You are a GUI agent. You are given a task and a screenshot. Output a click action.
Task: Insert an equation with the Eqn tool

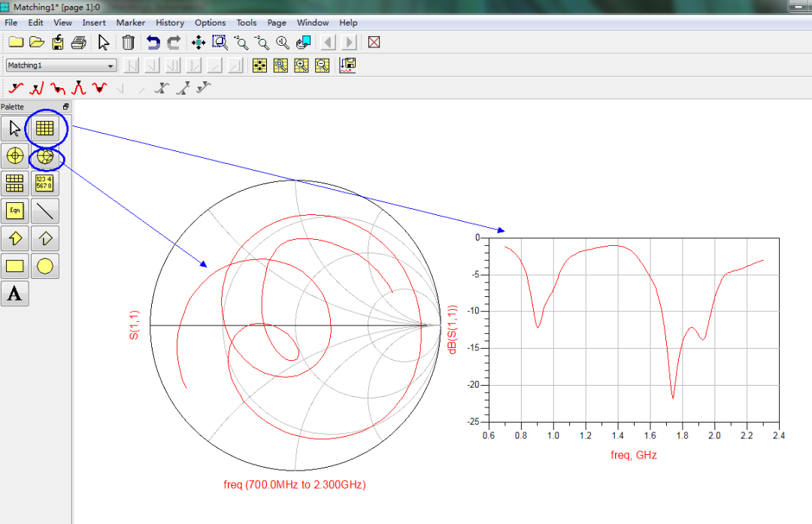(x=14, y=211)
